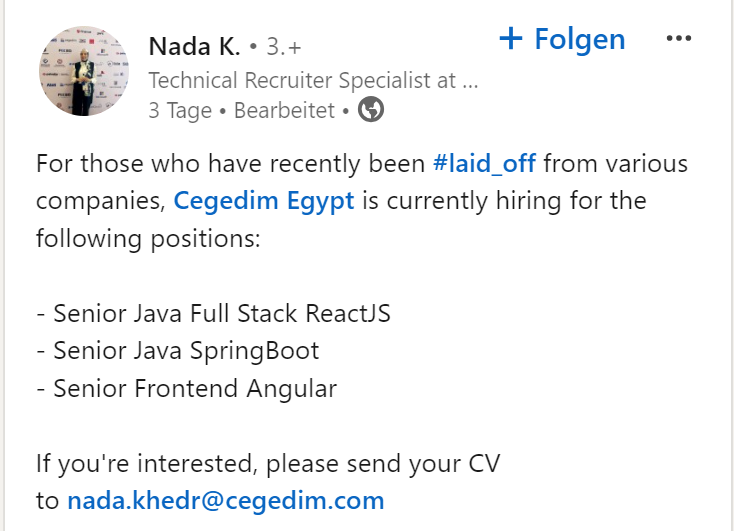Click the Nada K. author name
The image size is (734, 531).
pos(194,46)
